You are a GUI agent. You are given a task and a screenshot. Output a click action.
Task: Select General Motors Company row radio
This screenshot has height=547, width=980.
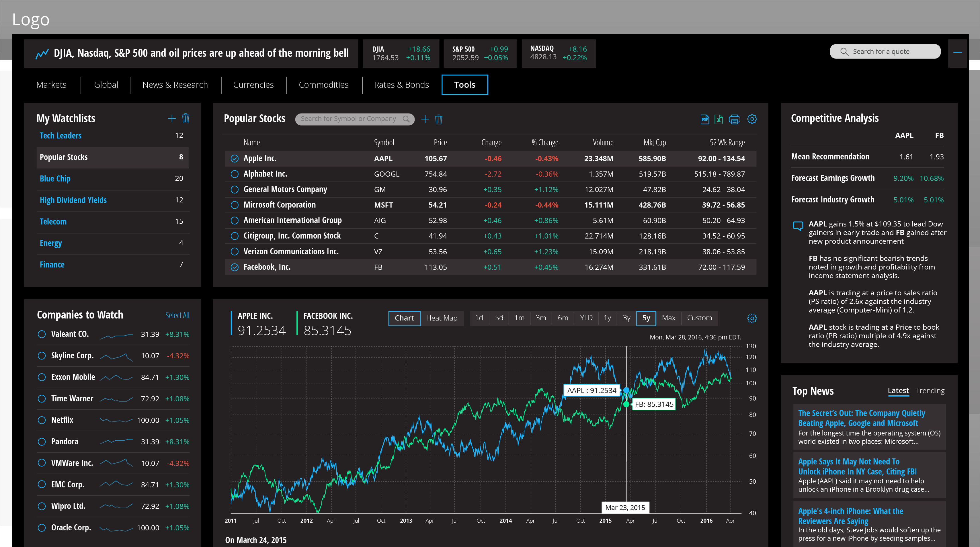click(x=235, y=190)
